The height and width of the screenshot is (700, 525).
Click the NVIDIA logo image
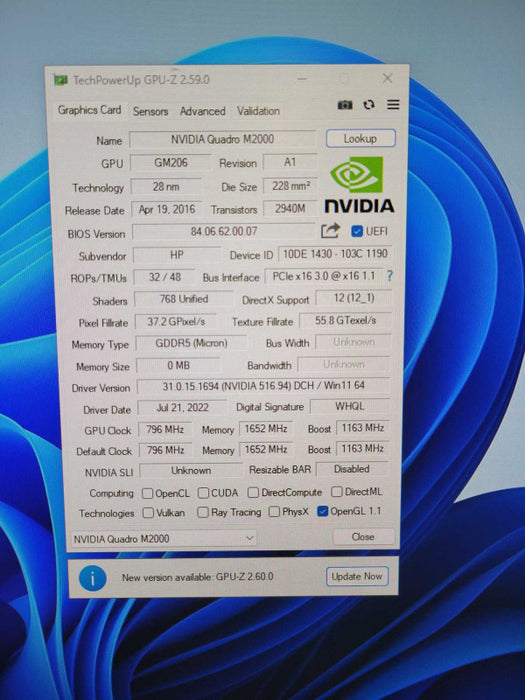(359, 185)
